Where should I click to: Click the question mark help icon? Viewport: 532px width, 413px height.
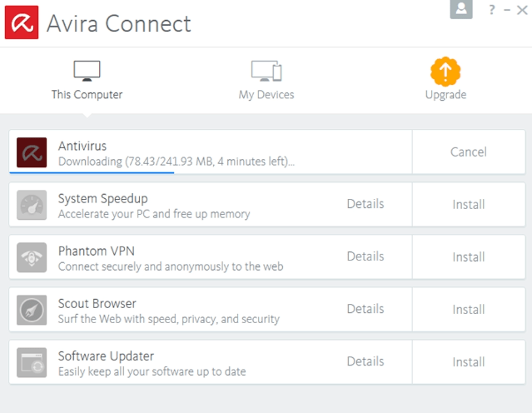tap(492, 10)
